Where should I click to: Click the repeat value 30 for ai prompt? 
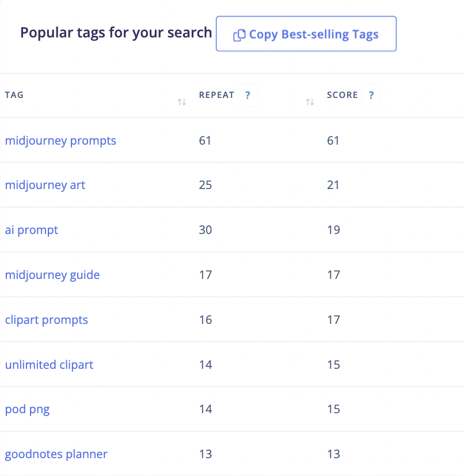point(206,230)
